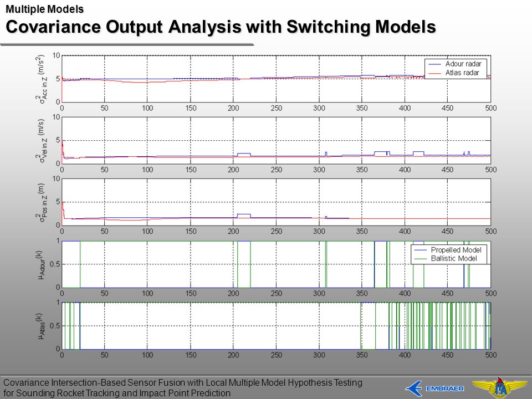Click the Atlas model probability plot area

tap(276, 326)
